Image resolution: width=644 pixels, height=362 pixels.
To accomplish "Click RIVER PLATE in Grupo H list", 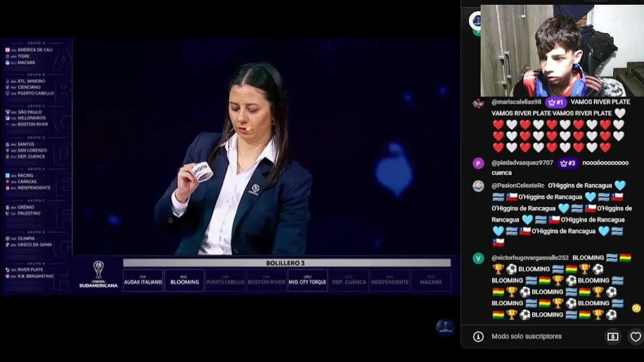I will coord(30,270).
